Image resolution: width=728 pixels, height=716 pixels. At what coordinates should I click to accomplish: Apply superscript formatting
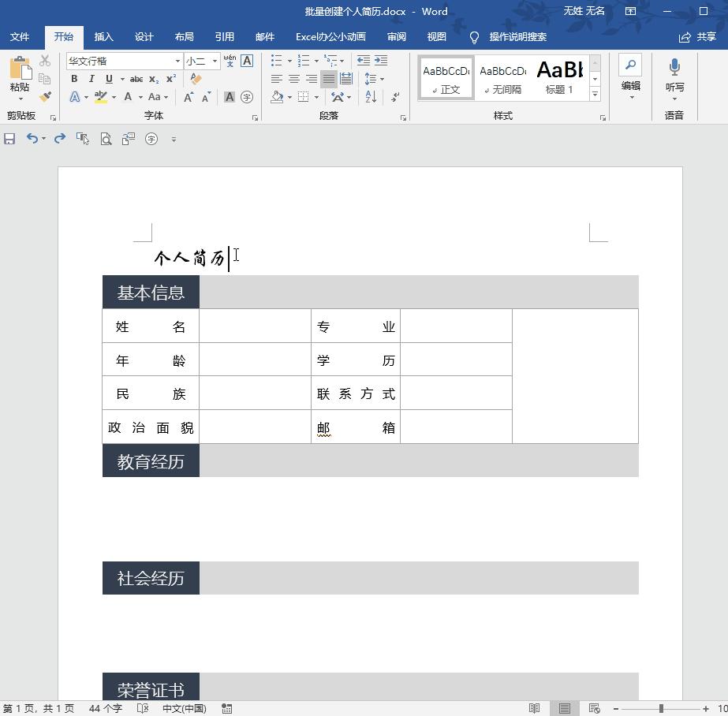(x=171, y=78)
